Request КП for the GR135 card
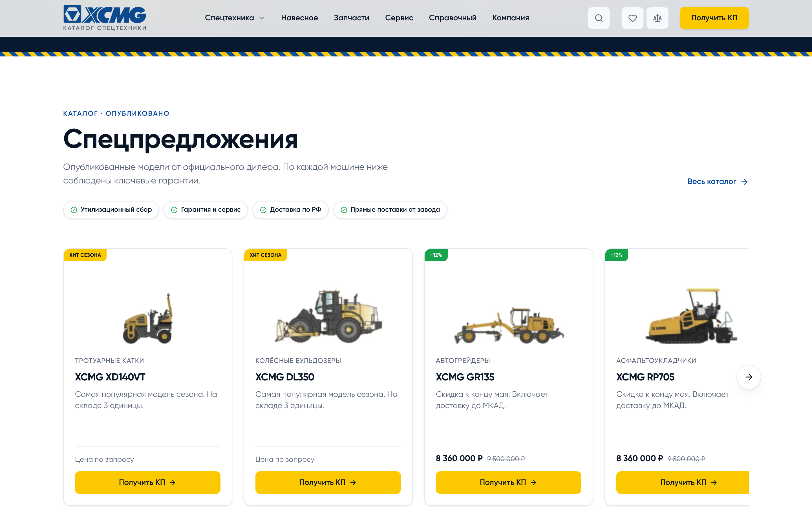Viewport: 812px width, 508px height. 508,483
